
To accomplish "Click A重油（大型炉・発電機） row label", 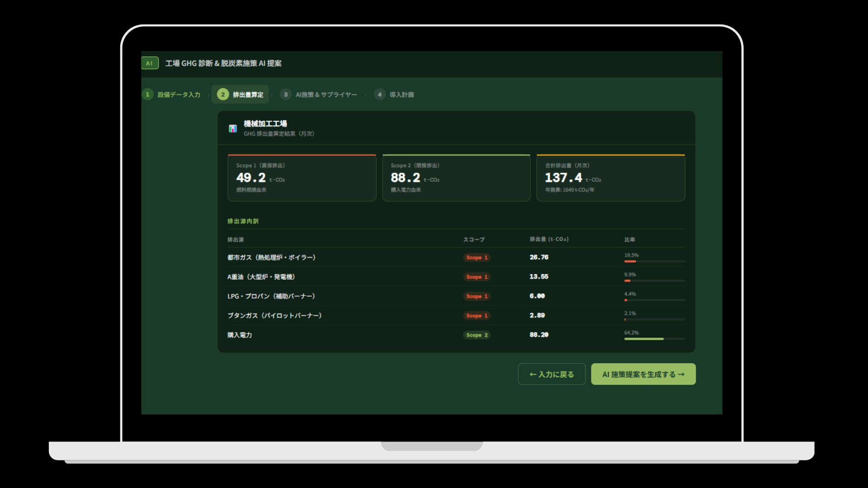I will coord(261,277).
